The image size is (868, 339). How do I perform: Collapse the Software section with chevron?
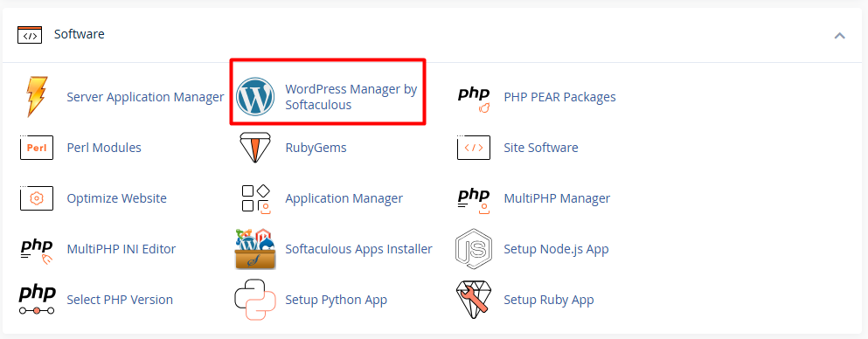[840, 36]
